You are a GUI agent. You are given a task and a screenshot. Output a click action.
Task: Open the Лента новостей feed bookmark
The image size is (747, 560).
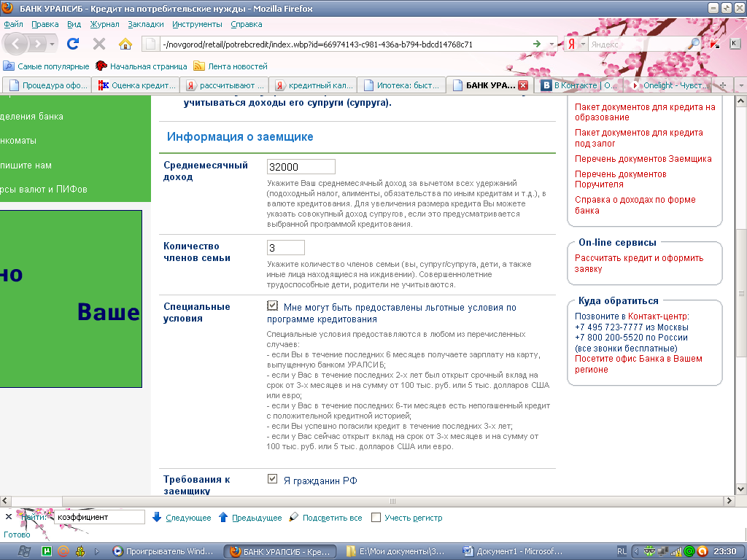pyautogui.click(x=231, y=66)
